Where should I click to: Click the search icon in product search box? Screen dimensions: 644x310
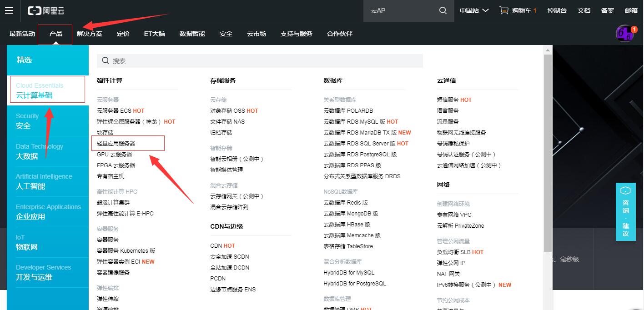pyautogui.click(x=106, y=60)
